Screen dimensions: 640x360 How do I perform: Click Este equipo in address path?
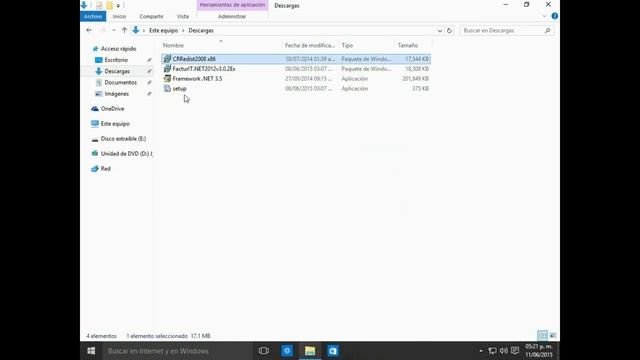(x=163, y=31)
